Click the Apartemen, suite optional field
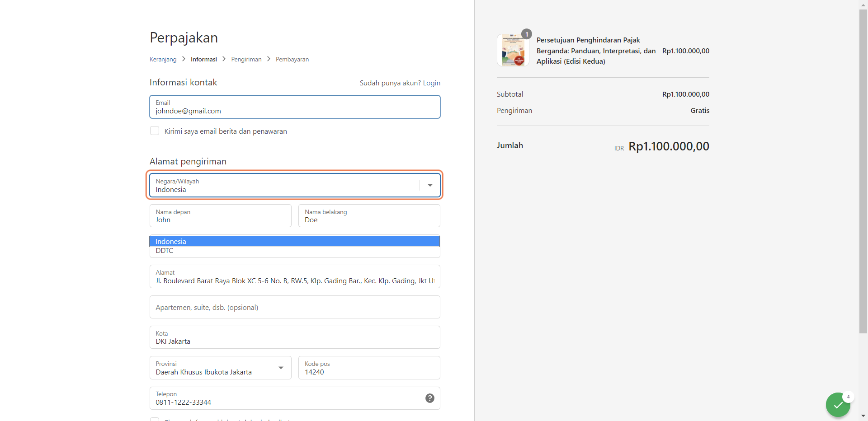868x421 pixels. (x=295, y=307)
